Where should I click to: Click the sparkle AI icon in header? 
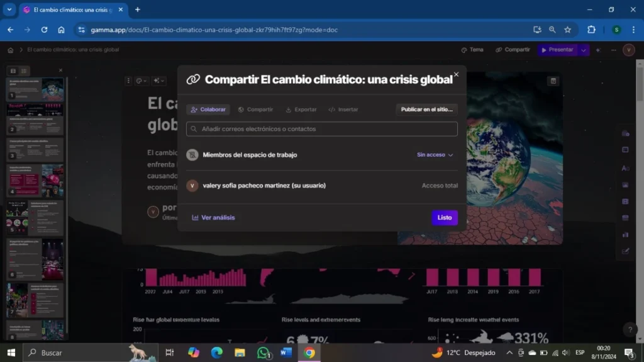click(598, 50)
